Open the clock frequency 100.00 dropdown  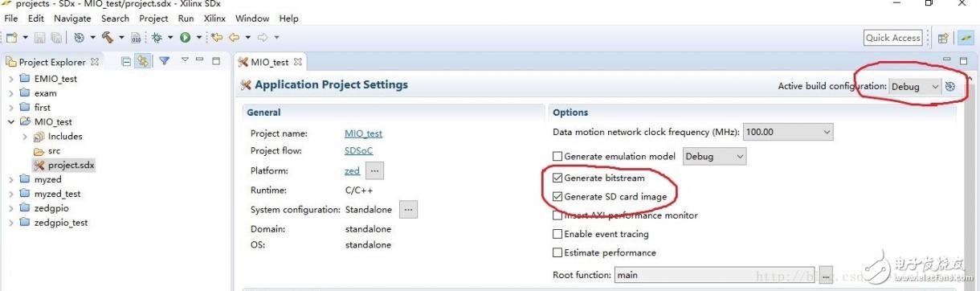[788, 132]
